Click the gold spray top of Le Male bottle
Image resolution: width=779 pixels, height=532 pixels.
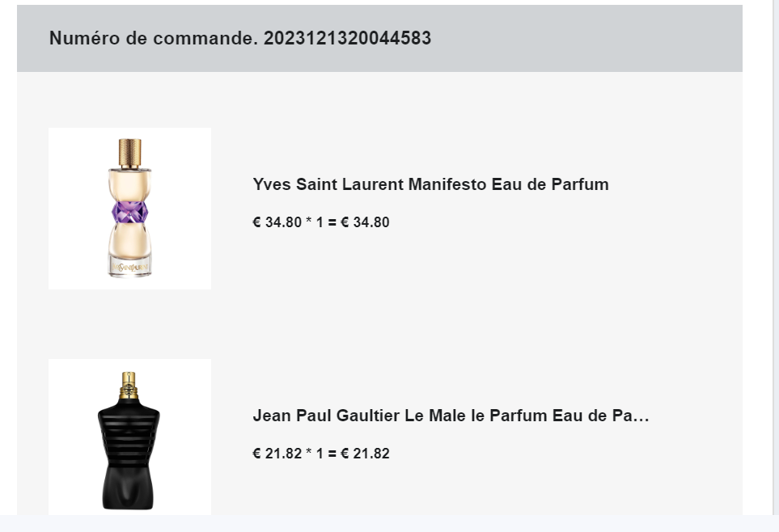[x=129, y=385]
